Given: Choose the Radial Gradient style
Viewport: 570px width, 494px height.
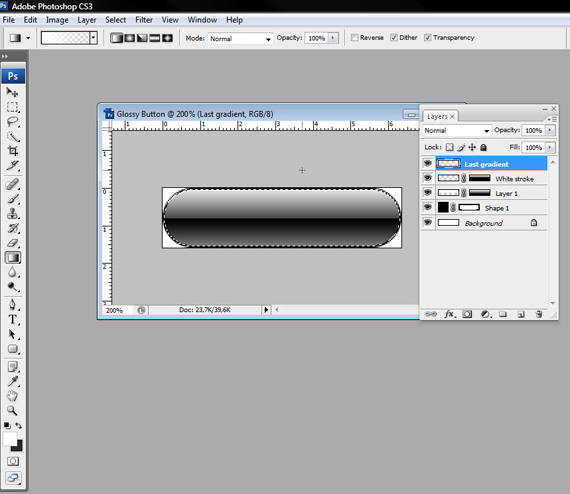Looking at the screenshot, I should tap(129, 38).
